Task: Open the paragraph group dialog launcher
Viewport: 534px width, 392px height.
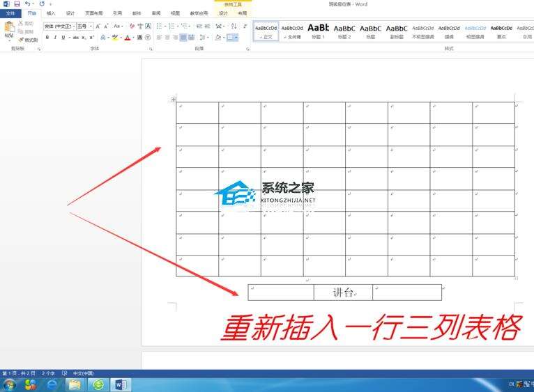Action: coord(247,49)
